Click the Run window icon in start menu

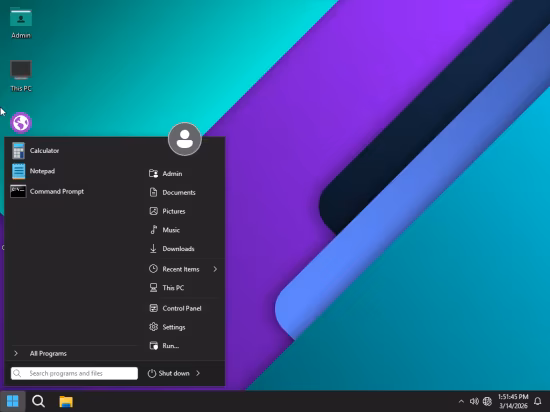(154, 346)
